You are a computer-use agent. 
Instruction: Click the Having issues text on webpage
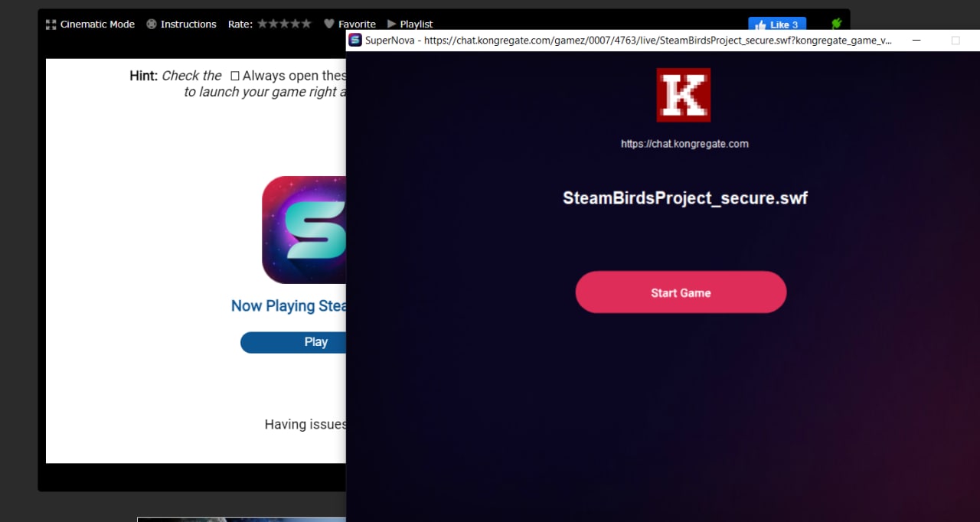[305, 424]
